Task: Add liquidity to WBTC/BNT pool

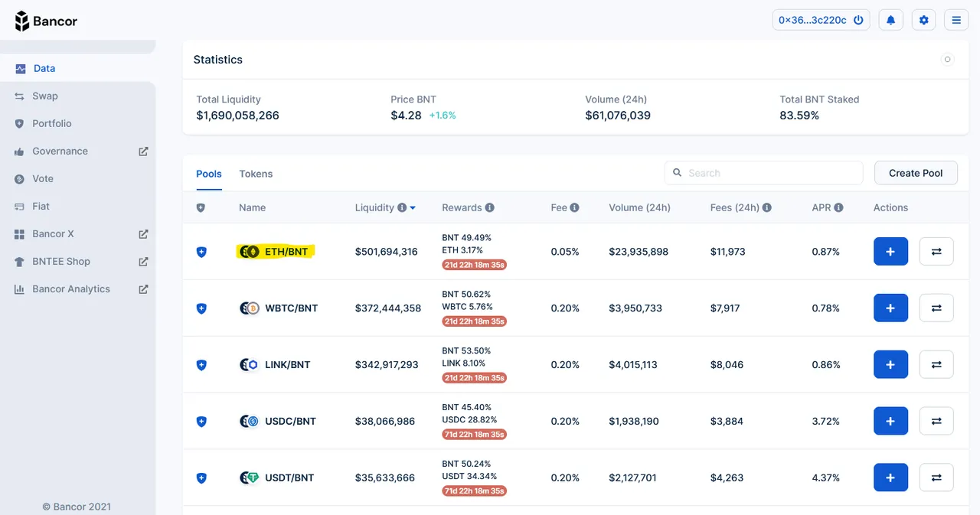Action: click(x=890, y=308)
